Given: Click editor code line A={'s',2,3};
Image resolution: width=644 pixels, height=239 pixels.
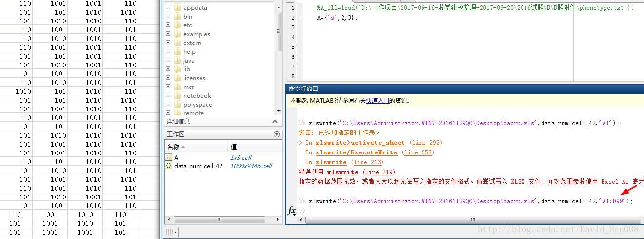Looking at the screenshot, I should click(x=337, y=18).
